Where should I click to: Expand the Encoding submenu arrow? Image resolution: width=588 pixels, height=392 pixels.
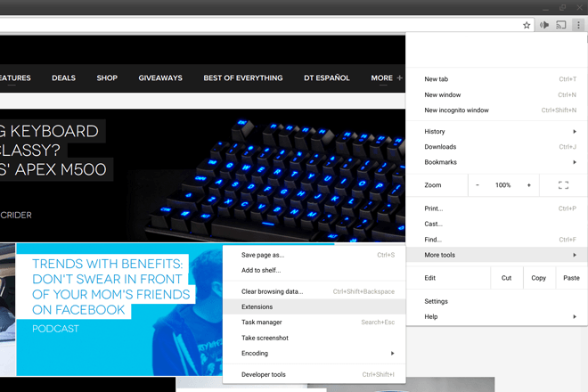click(392, 353)
